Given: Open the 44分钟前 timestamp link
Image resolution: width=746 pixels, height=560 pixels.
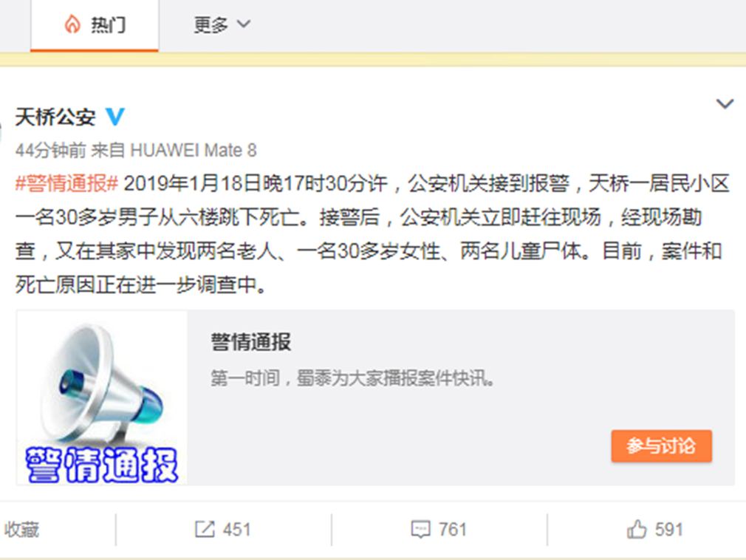Looking at the screenshot, I should 50,151.
